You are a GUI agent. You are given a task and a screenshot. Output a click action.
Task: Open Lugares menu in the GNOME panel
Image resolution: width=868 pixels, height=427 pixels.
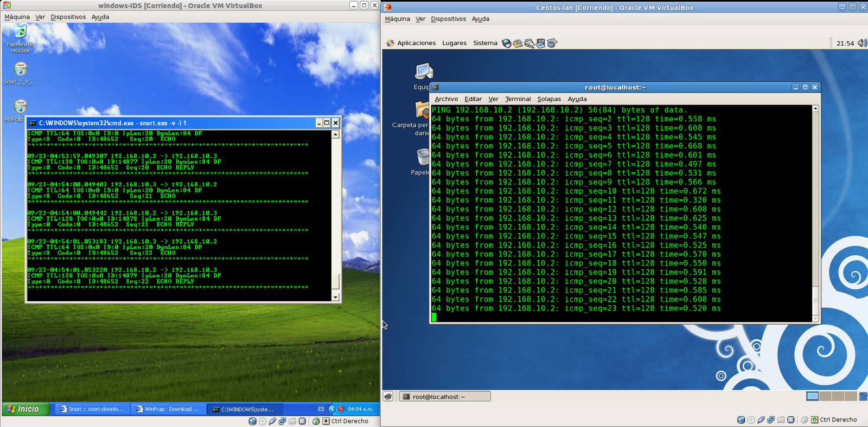pyautogui.click(x=455, y=43)
